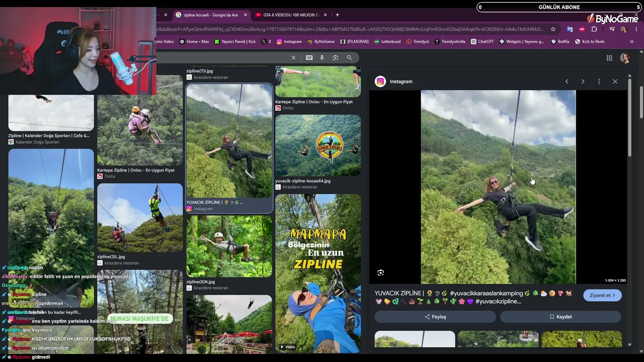The image size is (644, 362).
Task: Switch to the 'zipline kocaeli - Google'da Ara' tab
Action: pyautogui.click(x=210, y=15)
